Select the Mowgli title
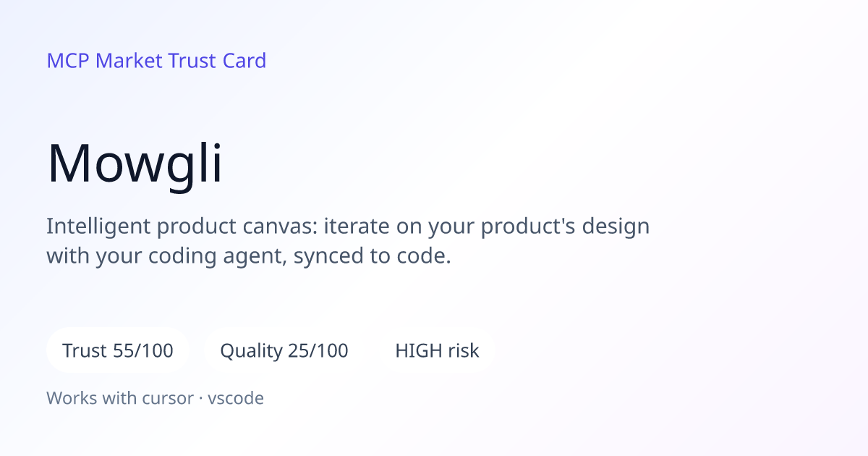 pyautogui.click(x=135, y=164)
